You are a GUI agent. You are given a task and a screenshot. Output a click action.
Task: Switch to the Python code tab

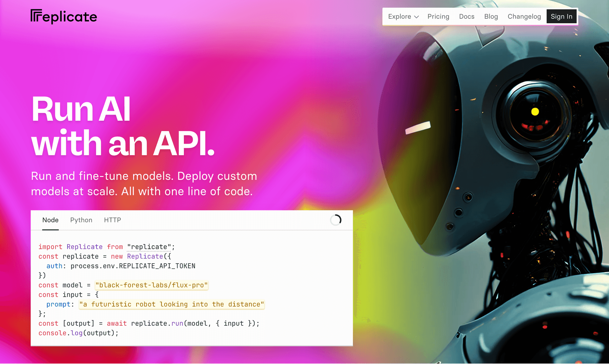tap(81, 220)
